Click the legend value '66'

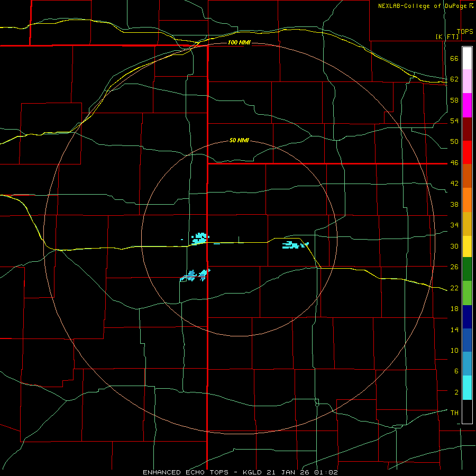454,59
